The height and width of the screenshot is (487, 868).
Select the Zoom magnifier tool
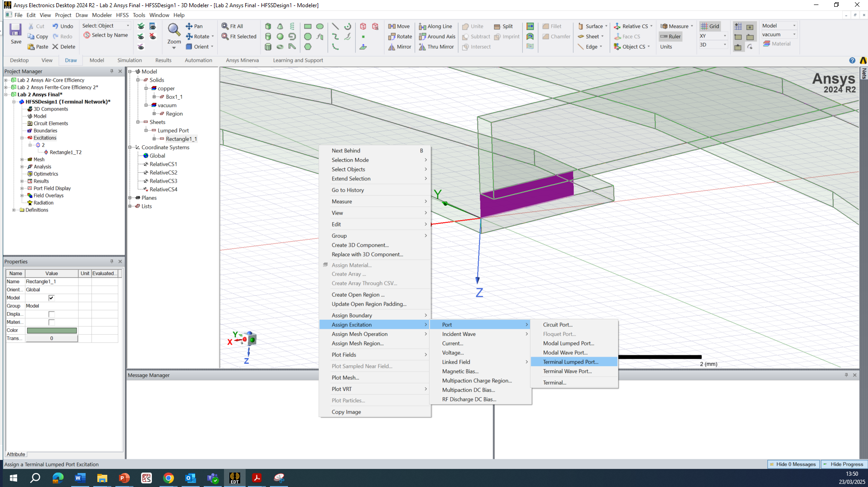click(174, 30)
